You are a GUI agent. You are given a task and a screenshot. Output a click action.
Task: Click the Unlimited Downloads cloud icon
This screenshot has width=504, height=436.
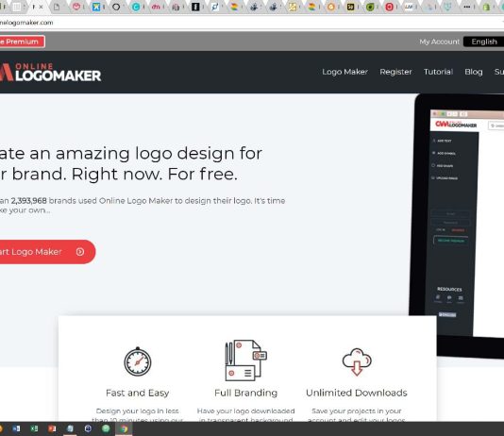point(357,361)
